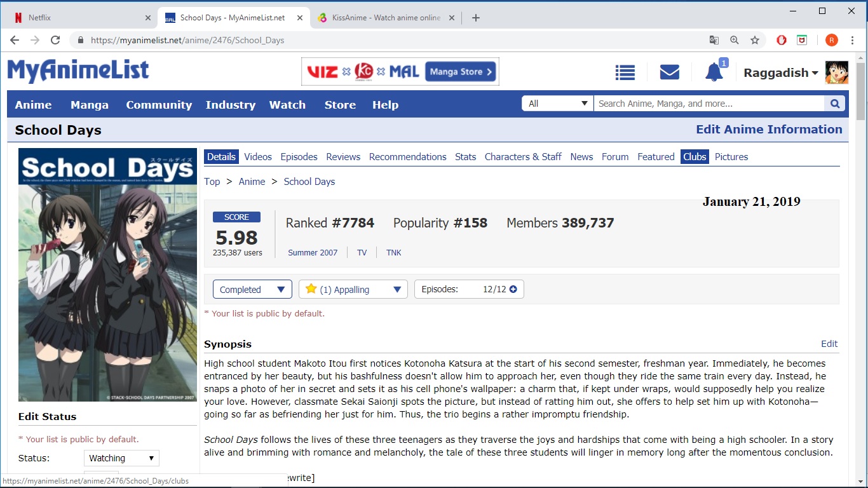868x488 pixels.
Task: Open the Characters & Staff tab
Action: [523, 157]
